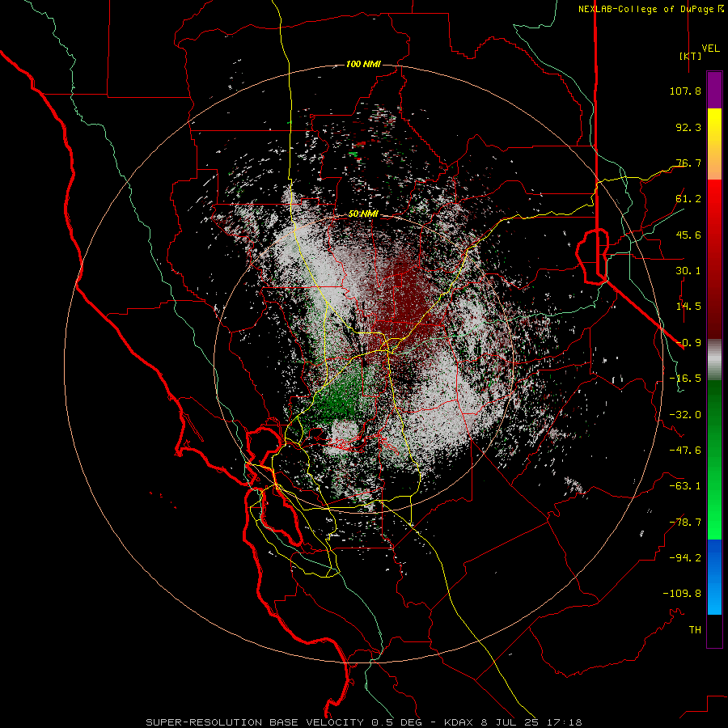
Task: Click the 45.6 velocity scale value
Action: [688, 235]
